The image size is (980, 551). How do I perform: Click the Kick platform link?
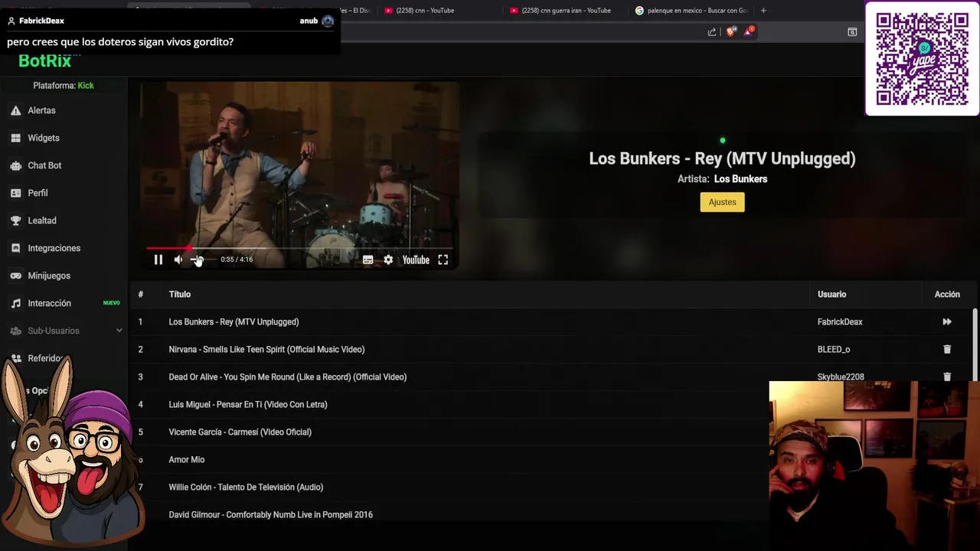[86, 86]
